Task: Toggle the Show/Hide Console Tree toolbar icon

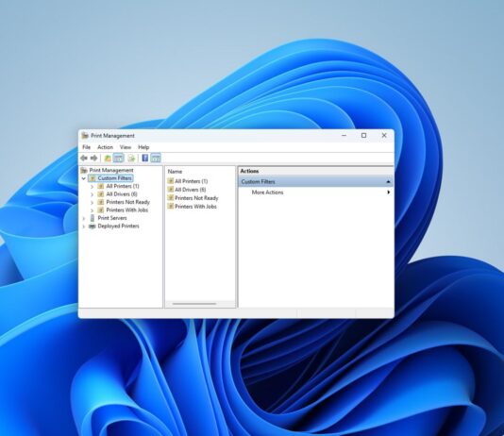Action: coord(118,159)
